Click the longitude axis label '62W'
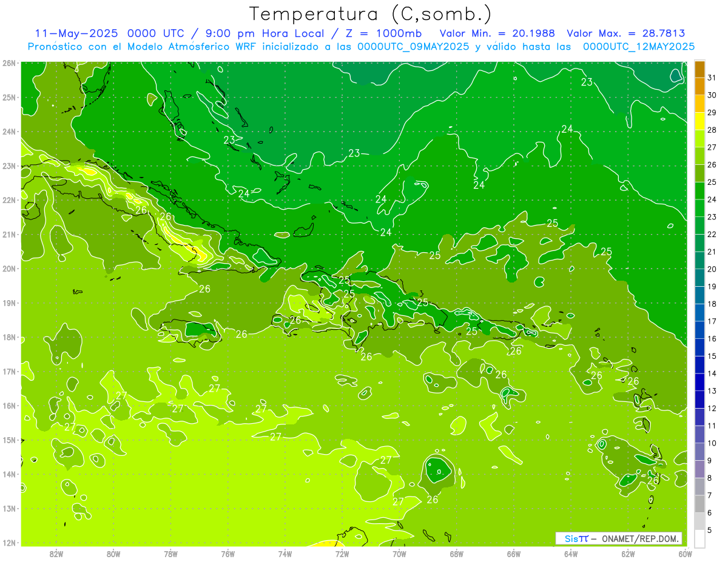 [628, 554]
